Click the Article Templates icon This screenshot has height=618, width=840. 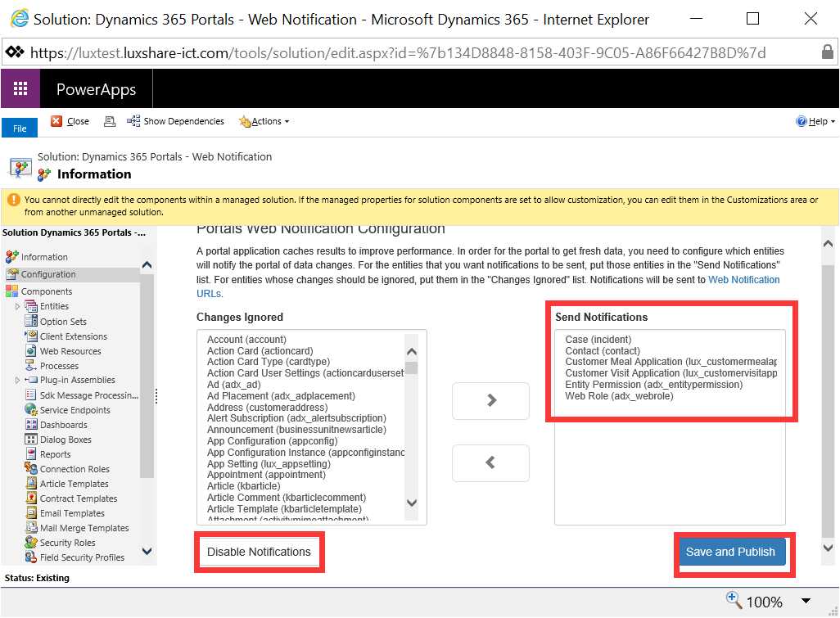pos(31,484)
